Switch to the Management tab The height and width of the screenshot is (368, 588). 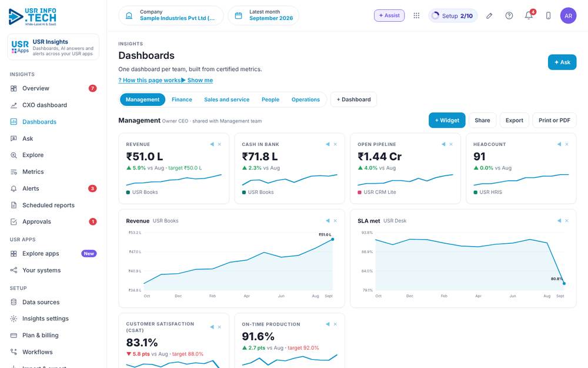pos(142,100)
